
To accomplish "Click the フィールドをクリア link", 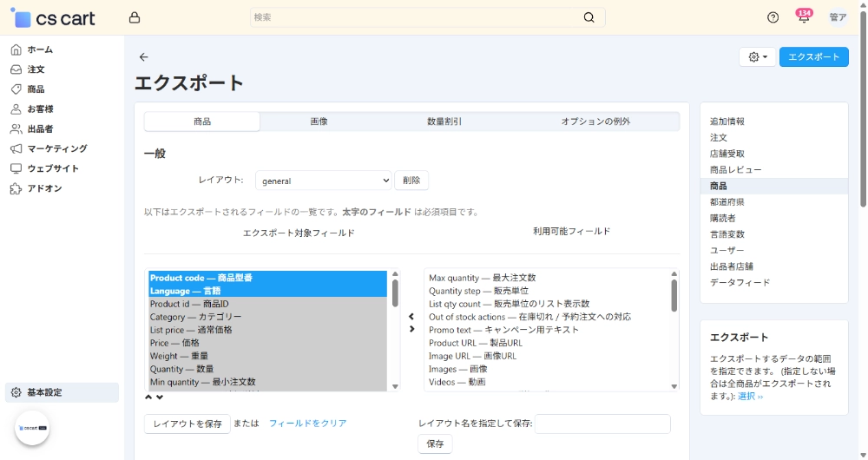I will 308,424.
